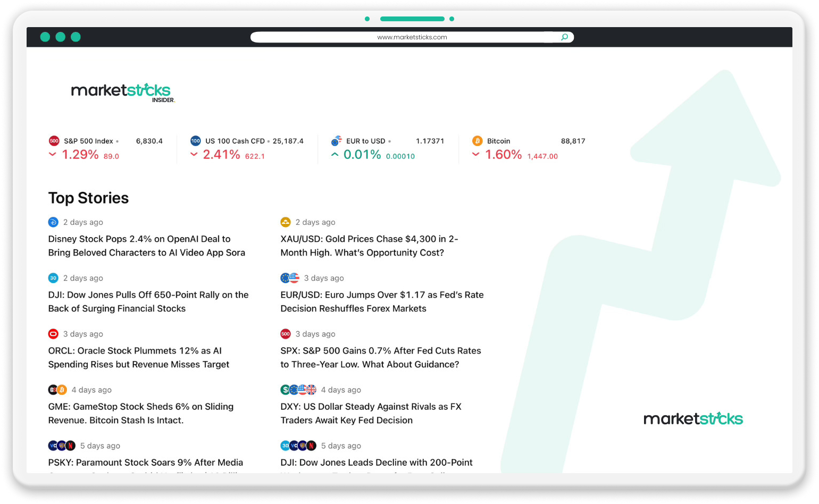Open the S&P 500 Index ticker label
Viewport: 819px width, 504px height.
tap(88, 141)
